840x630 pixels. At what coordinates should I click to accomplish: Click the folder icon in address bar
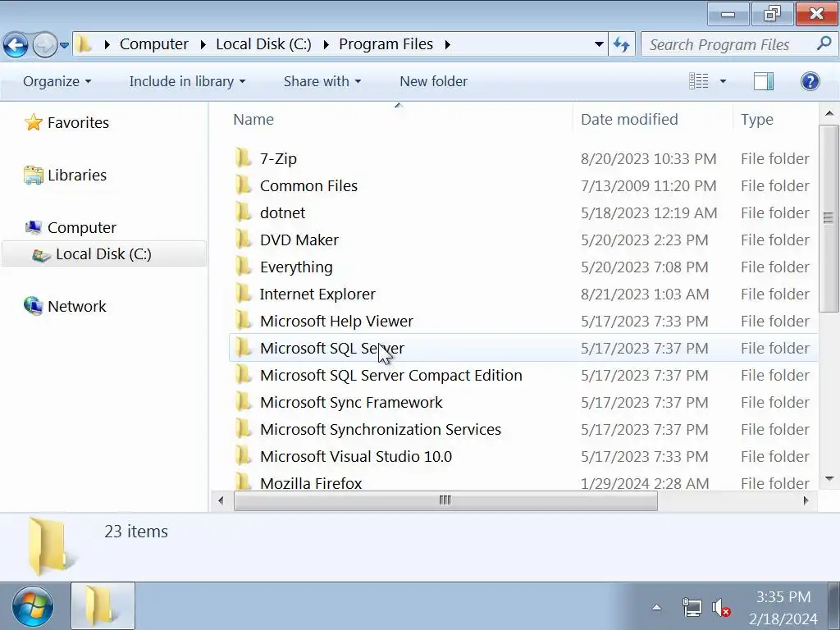click(x=83, y=44)
